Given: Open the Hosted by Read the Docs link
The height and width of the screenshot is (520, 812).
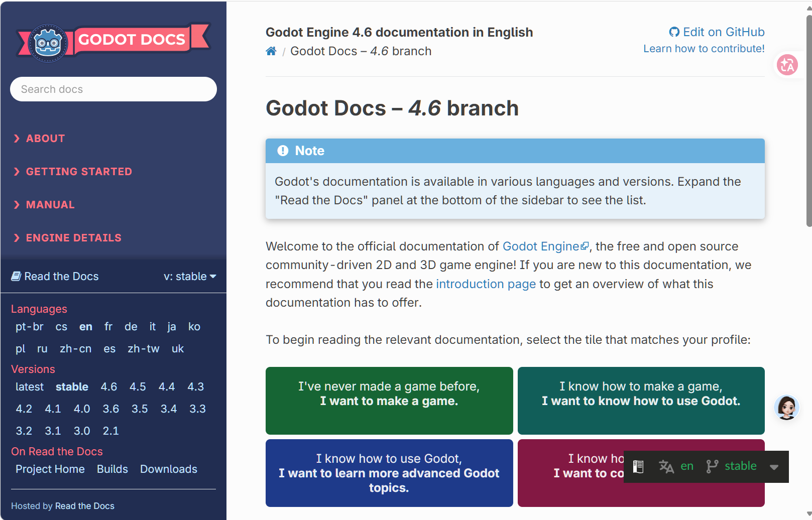Looking at the screenshot, I should [x=85, y=506].
